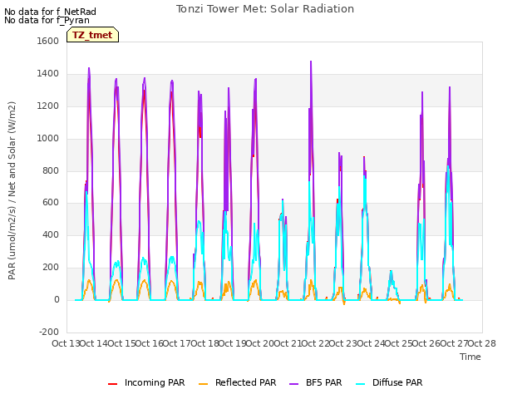This screenshot has width=532, height=399.
Task: Click the 600 y-axis tick label
Action: (51, 203)
